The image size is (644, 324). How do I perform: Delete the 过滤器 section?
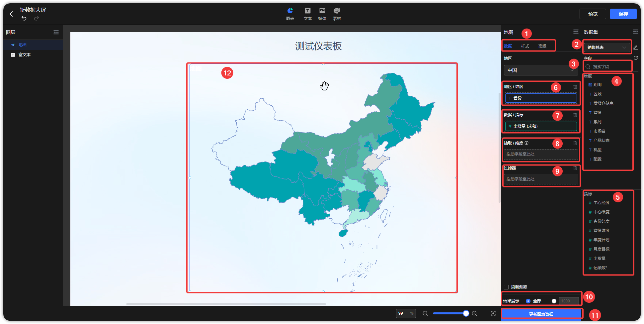point(575,168)
